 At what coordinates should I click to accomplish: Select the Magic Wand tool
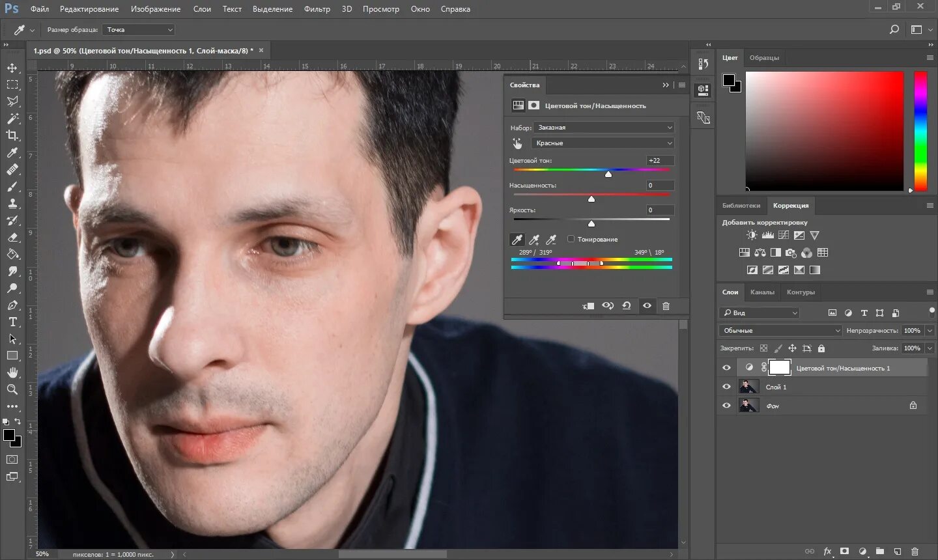[x=12, y=119]
